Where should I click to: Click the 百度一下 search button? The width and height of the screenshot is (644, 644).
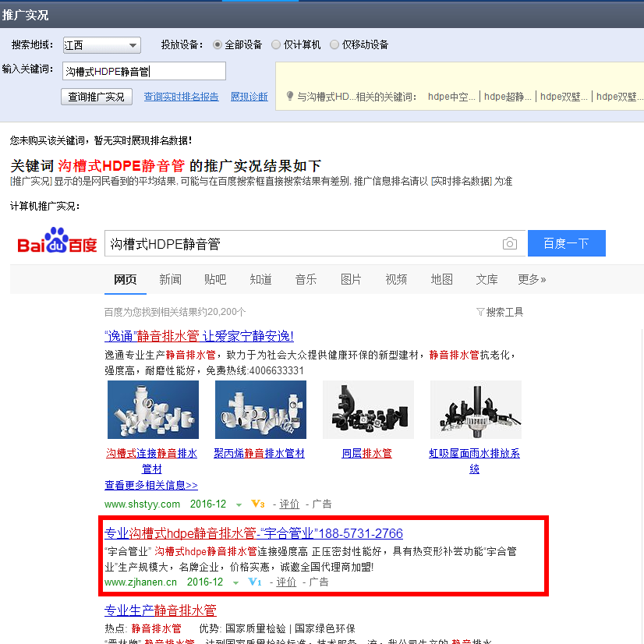click(x=566, y=243)
